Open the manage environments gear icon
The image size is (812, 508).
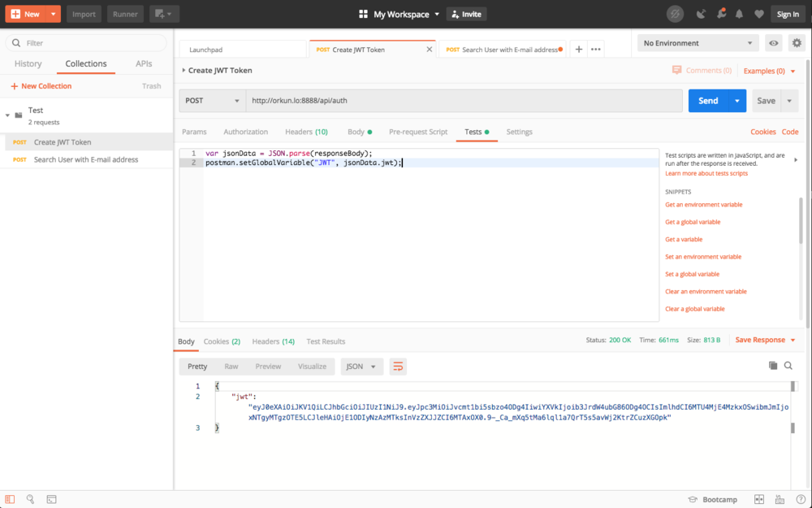[x=796, y=43]
